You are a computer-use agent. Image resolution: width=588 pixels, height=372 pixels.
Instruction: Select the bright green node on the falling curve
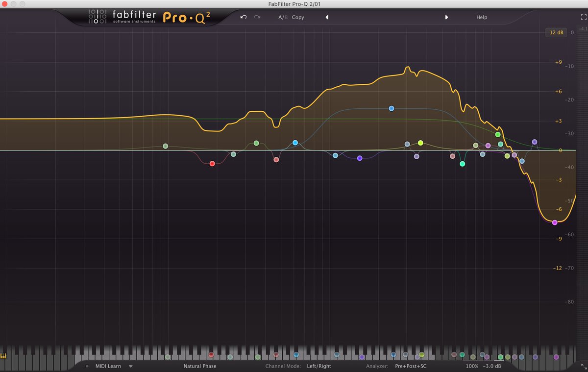498,134
